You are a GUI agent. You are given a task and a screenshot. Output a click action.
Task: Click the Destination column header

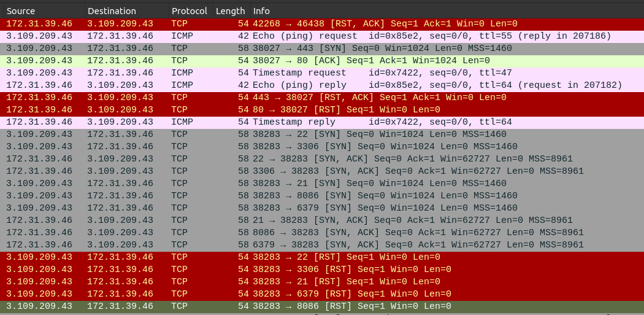(x=125, y=11)
